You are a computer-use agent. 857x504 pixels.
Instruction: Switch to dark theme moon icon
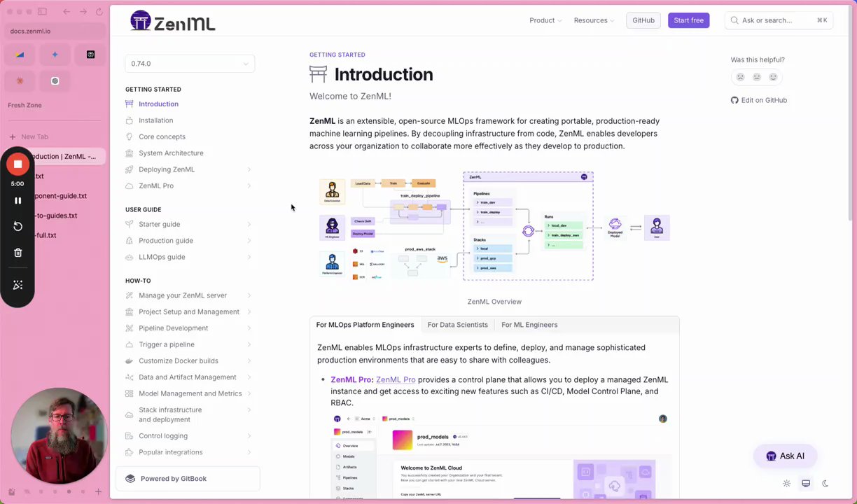(825, 484)
